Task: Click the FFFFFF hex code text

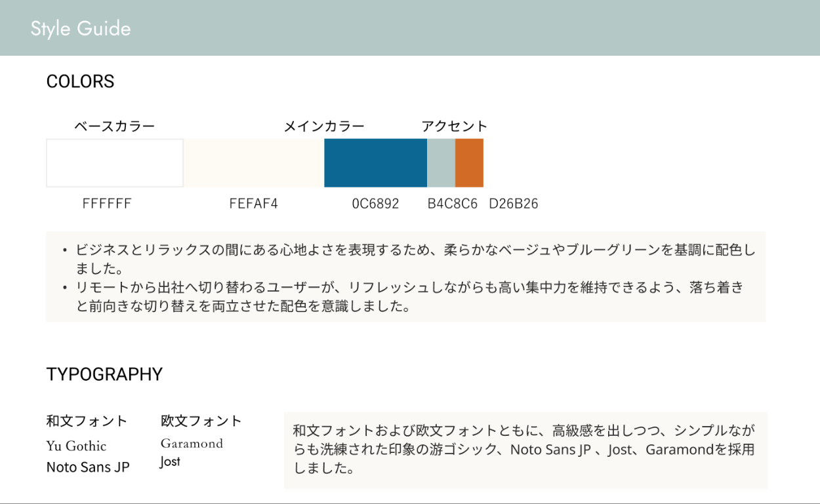Action: point(107,204)
